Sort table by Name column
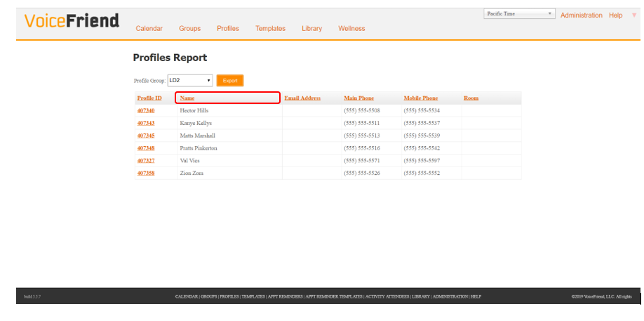This screenshot has width=644, height=321. (187, 98)
